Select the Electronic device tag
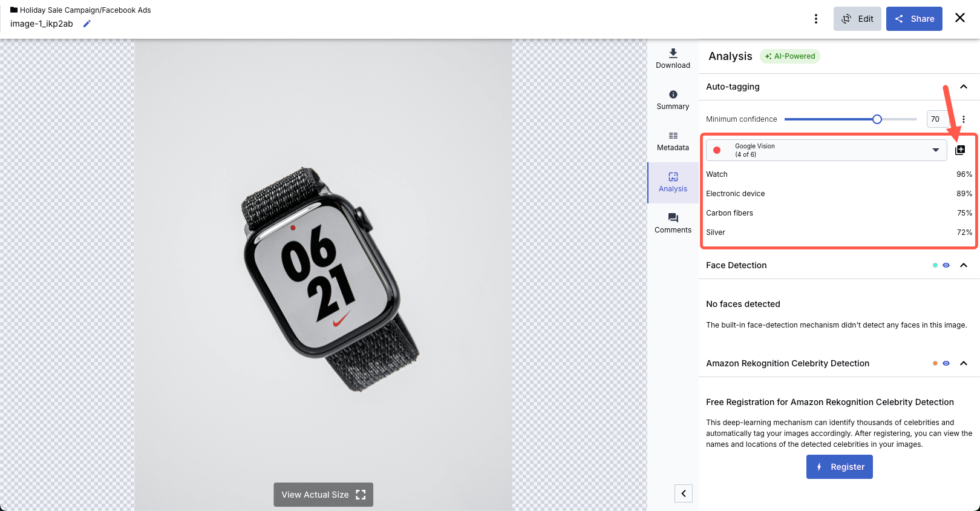This screenshot has width=980, height=511. (x=839, y=194)
